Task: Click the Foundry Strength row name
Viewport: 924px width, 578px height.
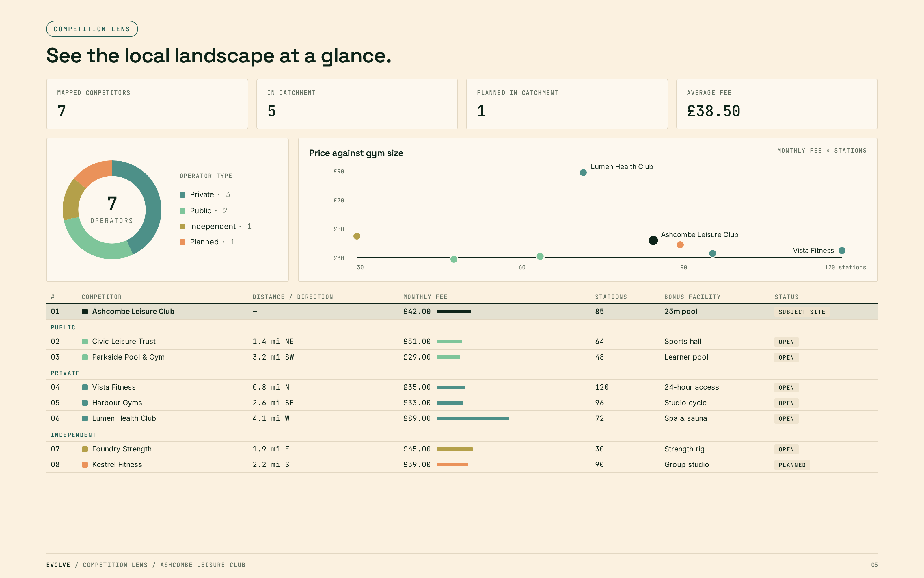Action: point(122,449)
